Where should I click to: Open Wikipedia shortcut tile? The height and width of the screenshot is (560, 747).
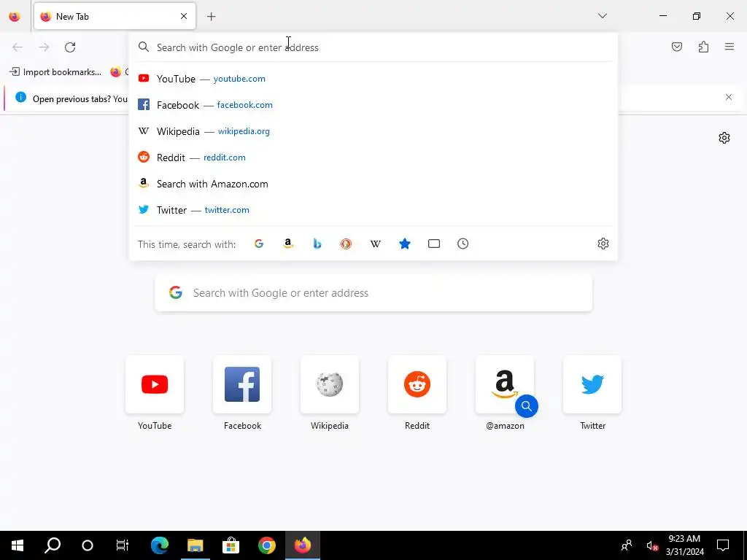(330, 385)
